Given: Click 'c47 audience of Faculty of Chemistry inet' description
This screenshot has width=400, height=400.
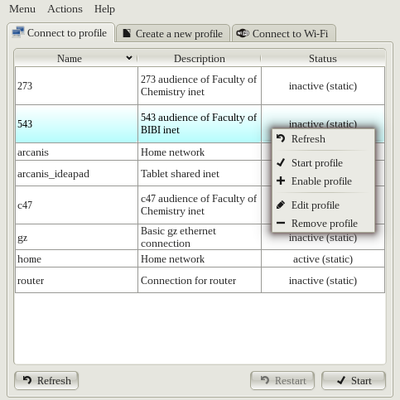Looking at the screenshot, I should pyautogui.click(x=199, y=205).
